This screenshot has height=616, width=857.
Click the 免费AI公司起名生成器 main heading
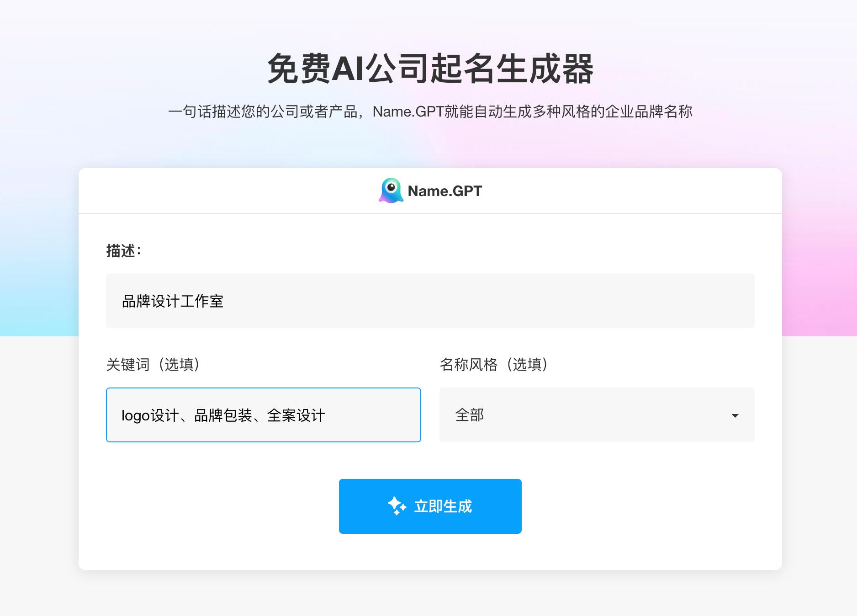tap(430, 69)
